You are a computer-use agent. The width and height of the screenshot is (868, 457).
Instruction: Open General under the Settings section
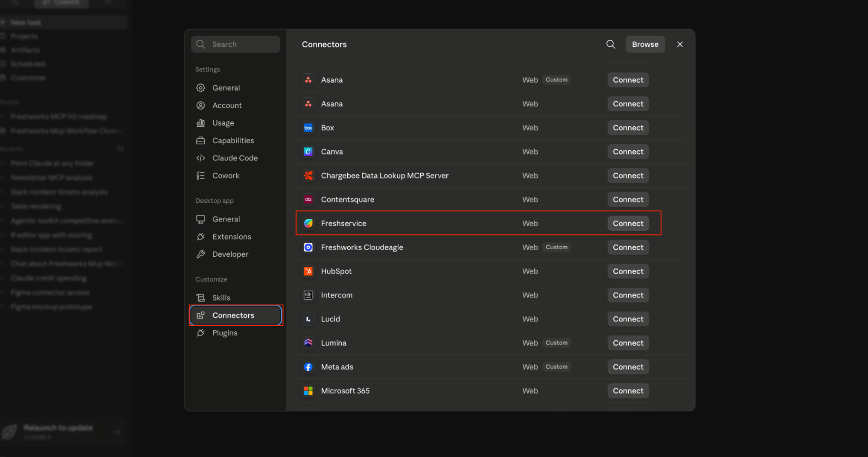[235, 88]
